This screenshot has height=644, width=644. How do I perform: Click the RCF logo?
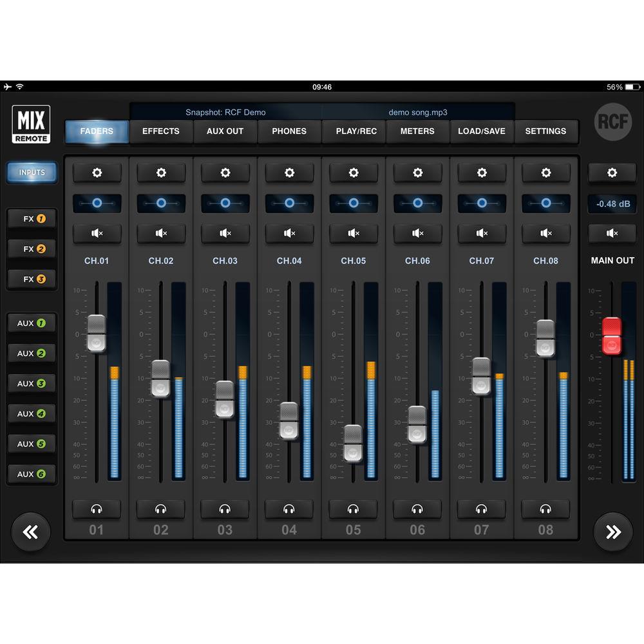tap(612, 122)
